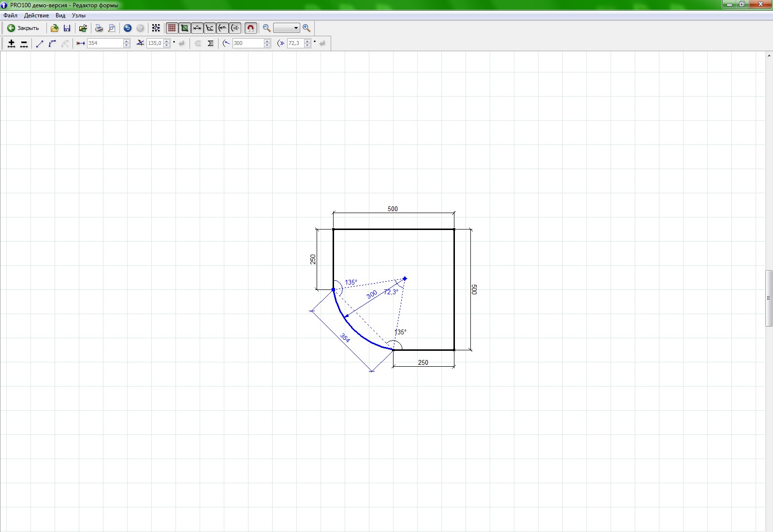This screenshot has width=773, height=532.
Task: Click the zoom out magnifier icon
Action: click(266, 28)
